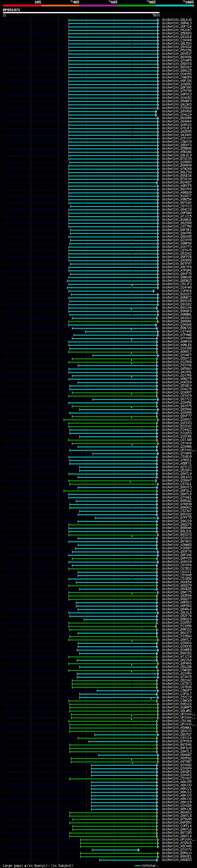
Task: Select label UniRef100_Q9FGL2
Action: pyautogui.click(x=177, y=491)
